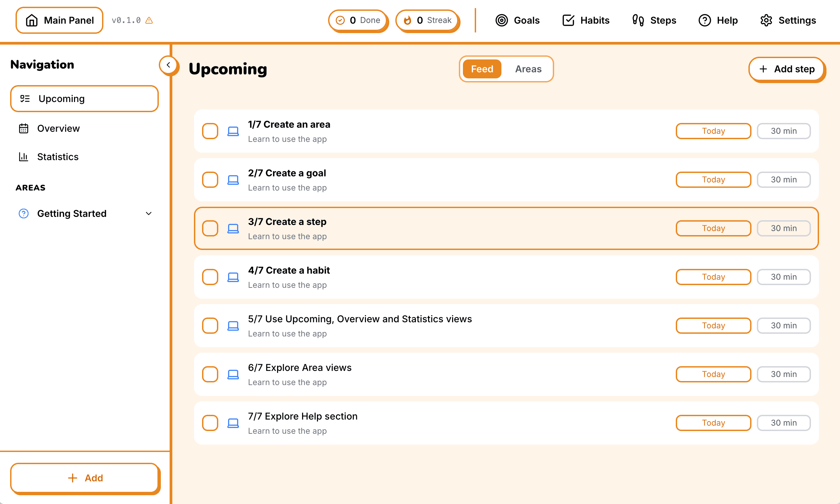The image size is (840, 504).
Task: Click the Add button in the sidebar
Action: [x=84, y=478]
